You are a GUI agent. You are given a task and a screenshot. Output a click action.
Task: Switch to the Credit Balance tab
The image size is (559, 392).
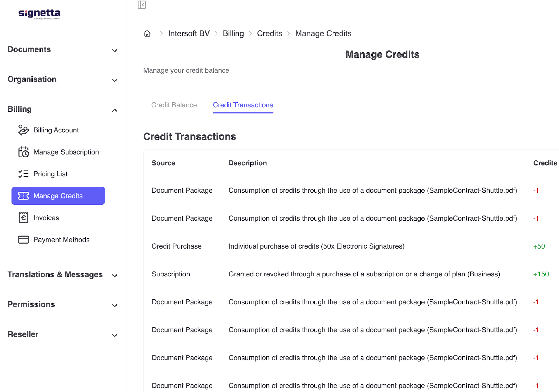174,105
